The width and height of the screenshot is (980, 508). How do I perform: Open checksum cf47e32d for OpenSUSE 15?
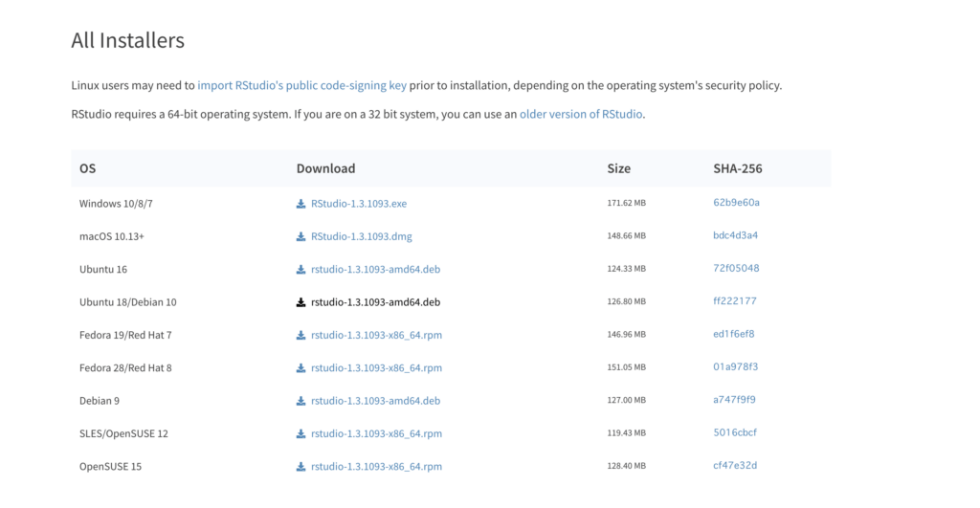click(735, 466)
